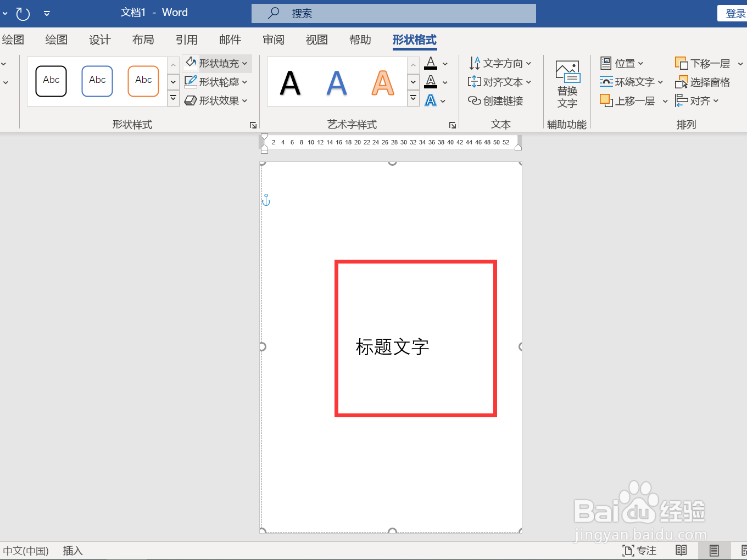Click the 创建链接 (Create Link) icon
This screenshot has height=560, width=747.
[x=474, y=100]
